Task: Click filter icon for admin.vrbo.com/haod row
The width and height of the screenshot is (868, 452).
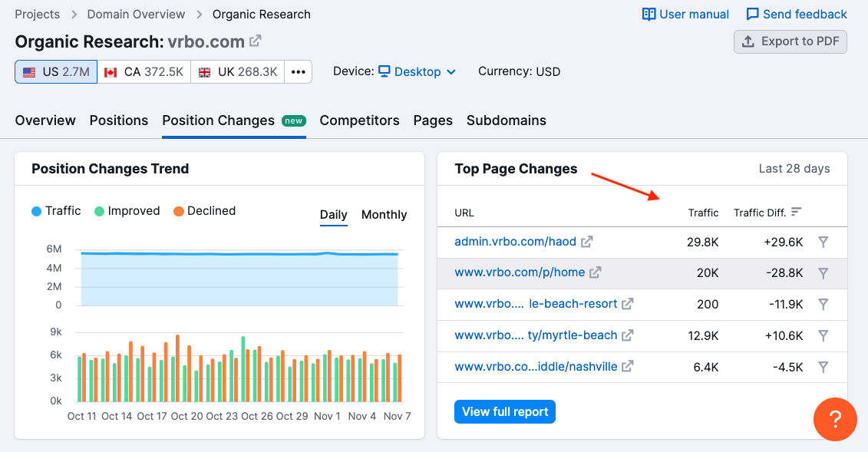Action: point(823,242)
